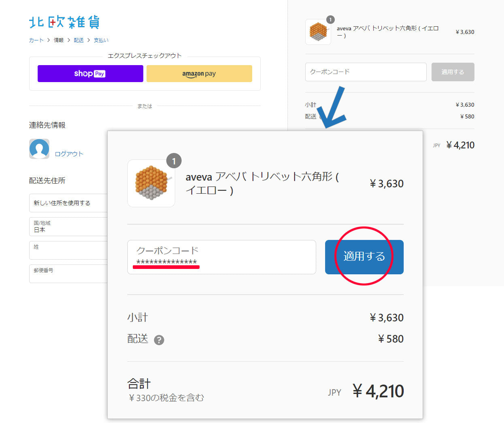Click the quantity badge on the small product thumbnail

coord(330,19)
